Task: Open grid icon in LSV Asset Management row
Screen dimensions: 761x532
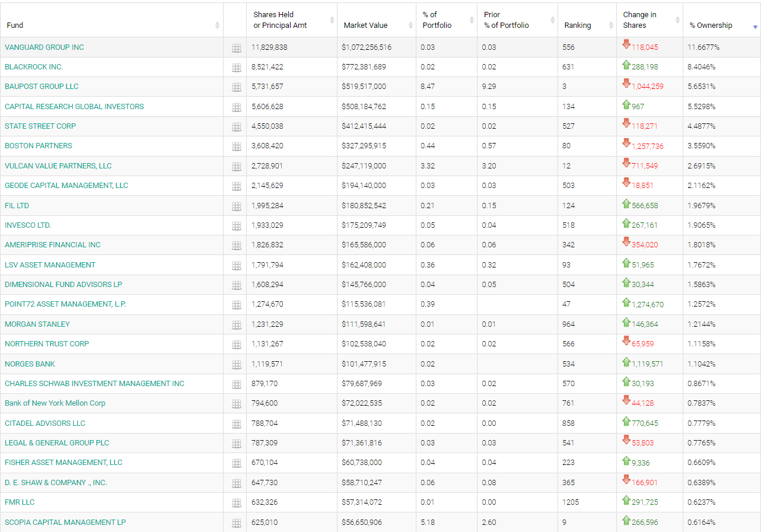Action: 236,266
